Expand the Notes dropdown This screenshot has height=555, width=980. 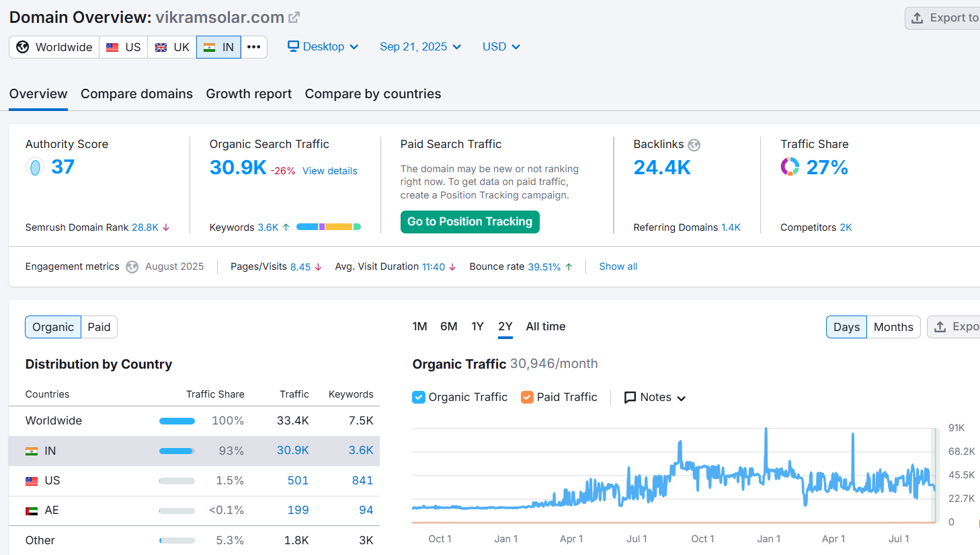click(655, 397)
